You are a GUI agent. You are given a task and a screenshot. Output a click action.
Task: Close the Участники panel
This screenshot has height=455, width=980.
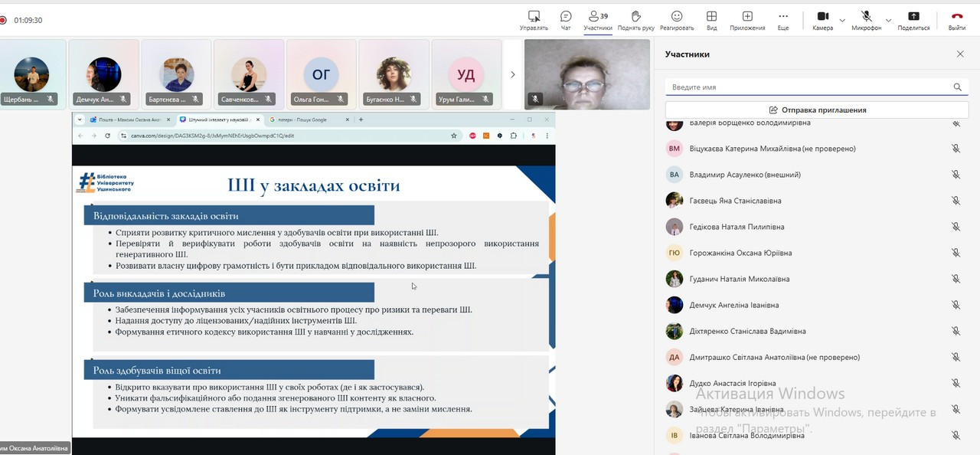[960, 54]
